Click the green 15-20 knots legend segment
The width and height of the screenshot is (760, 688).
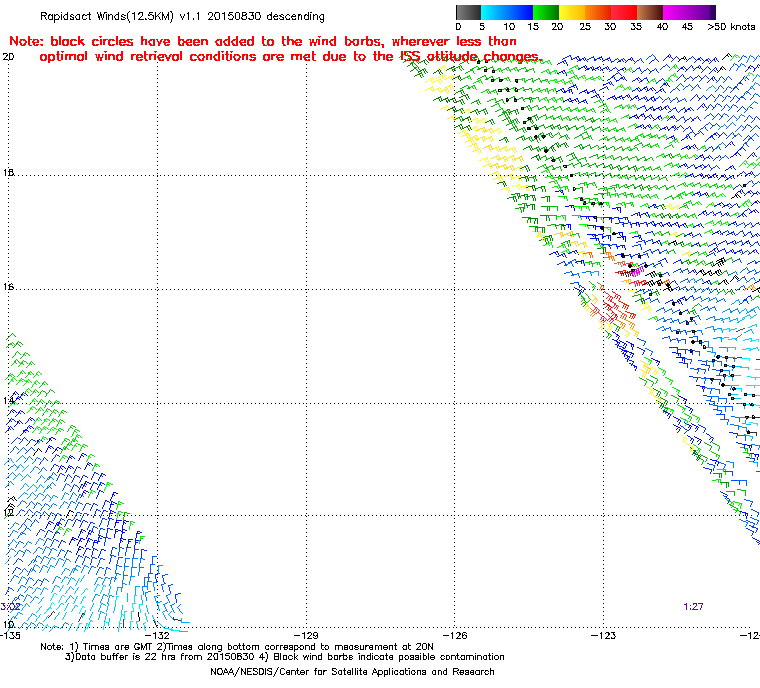click(x=546, y=12)
